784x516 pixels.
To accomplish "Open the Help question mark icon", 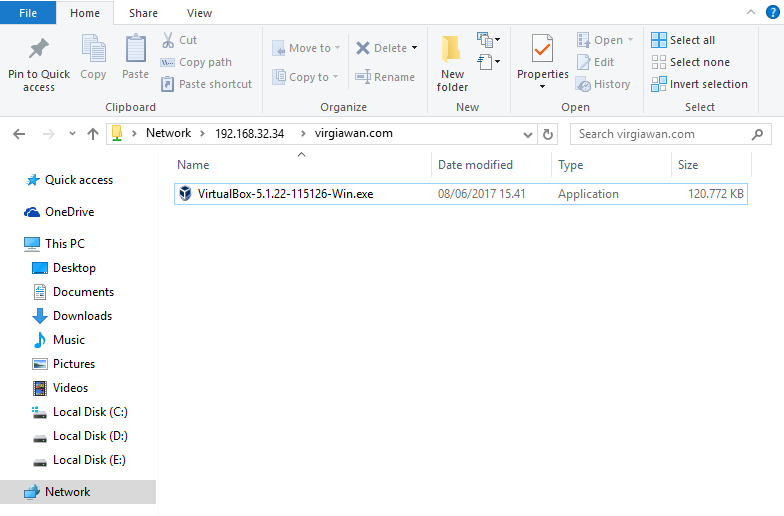I will (x=772, y=12).
